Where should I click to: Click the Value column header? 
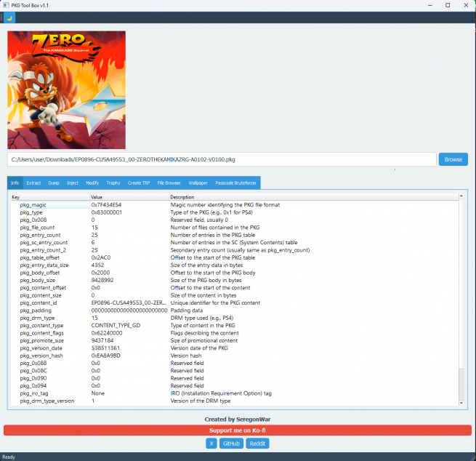pos(129,197)
